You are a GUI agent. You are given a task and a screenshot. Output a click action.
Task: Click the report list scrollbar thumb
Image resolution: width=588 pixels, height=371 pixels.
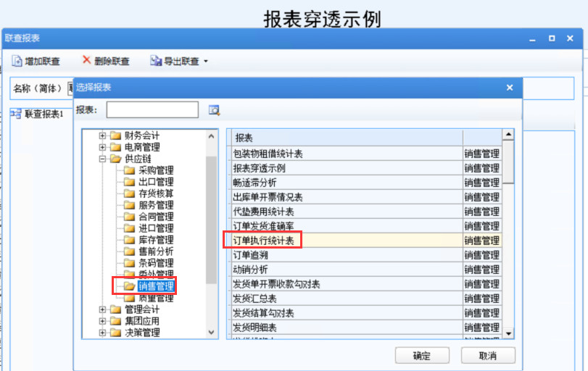[x=508, y=162]
